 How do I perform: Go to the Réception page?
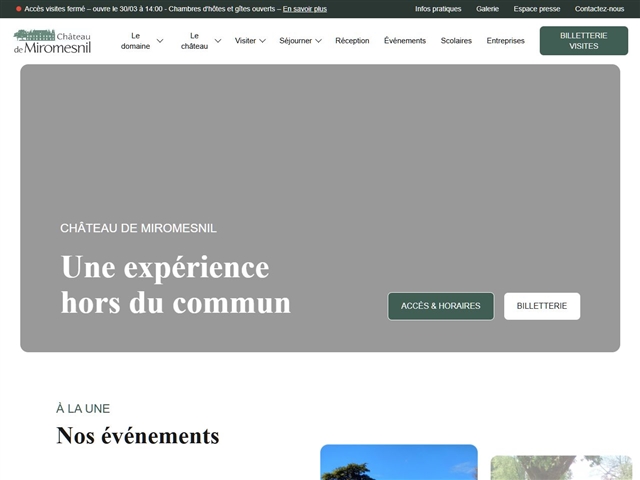coord(352,41)
